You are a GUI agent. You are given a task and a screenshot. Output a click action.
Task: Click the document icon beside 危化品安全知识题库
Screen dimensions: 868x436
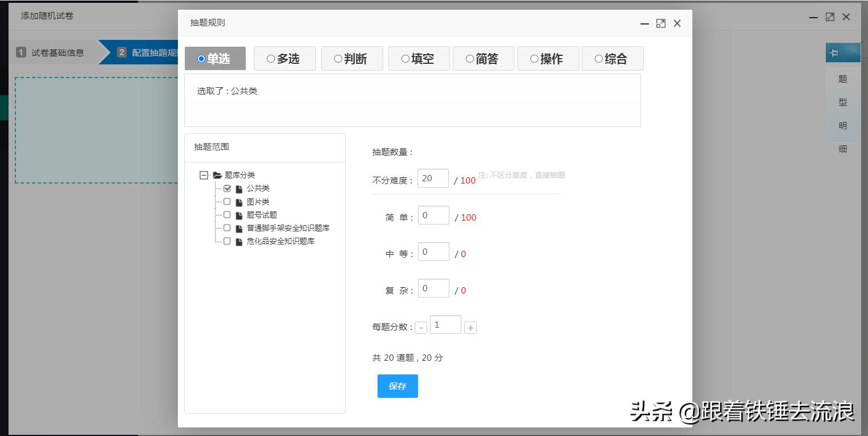pyautogui.click(x=238, y=241)
